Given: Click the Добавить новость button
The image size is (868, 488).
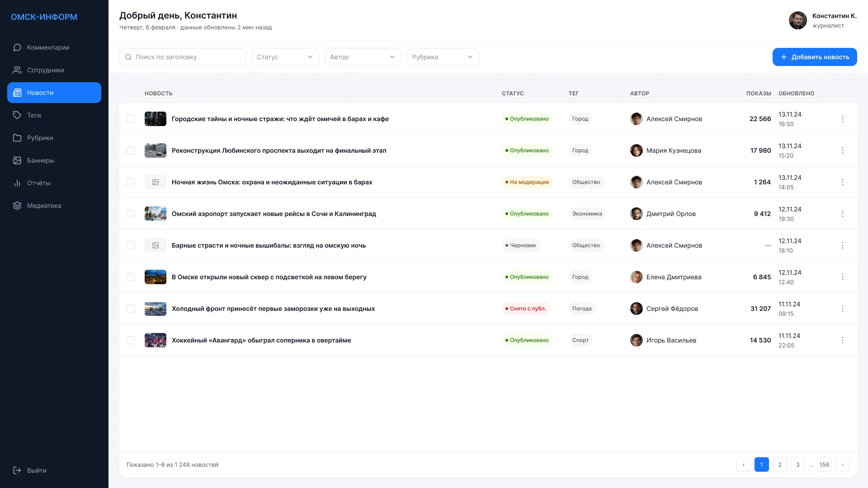Looking at the screenshot, I should [815, 57].
